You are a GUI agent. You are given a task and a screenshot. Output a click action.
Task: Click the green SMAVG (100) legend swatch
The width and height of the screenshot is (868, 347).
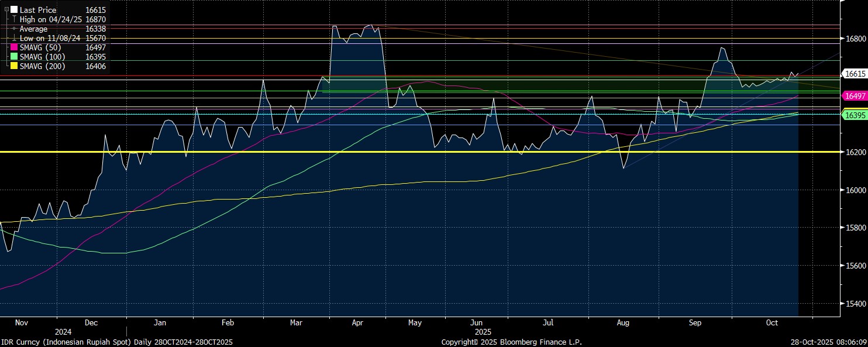(x=14, y=57)
